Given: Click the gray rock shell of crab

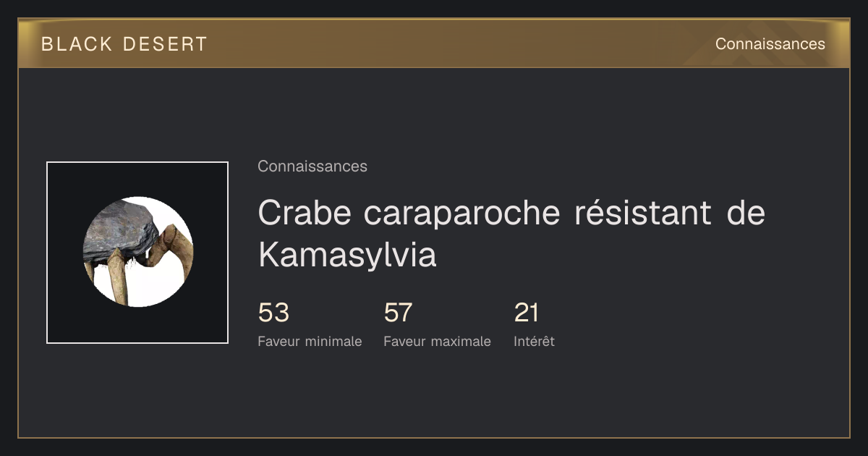Looking at the screenshot, I should 122,230.
